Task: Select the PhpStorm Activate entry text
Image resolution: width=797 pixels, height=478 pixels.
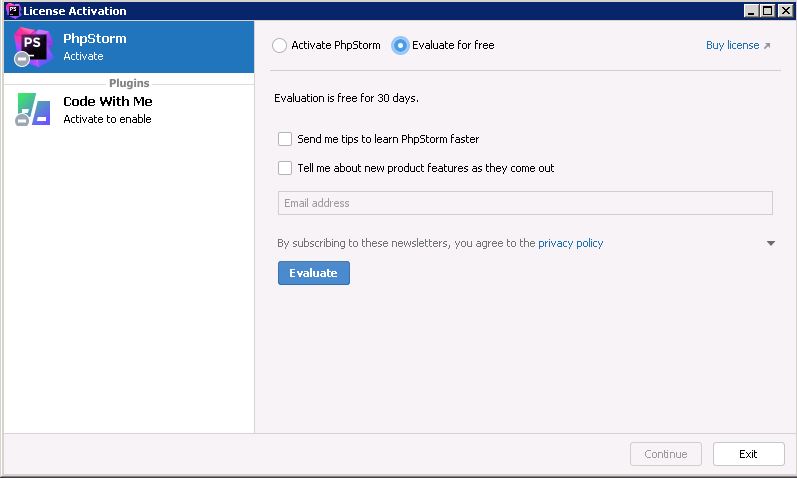Action: (95, 47)
